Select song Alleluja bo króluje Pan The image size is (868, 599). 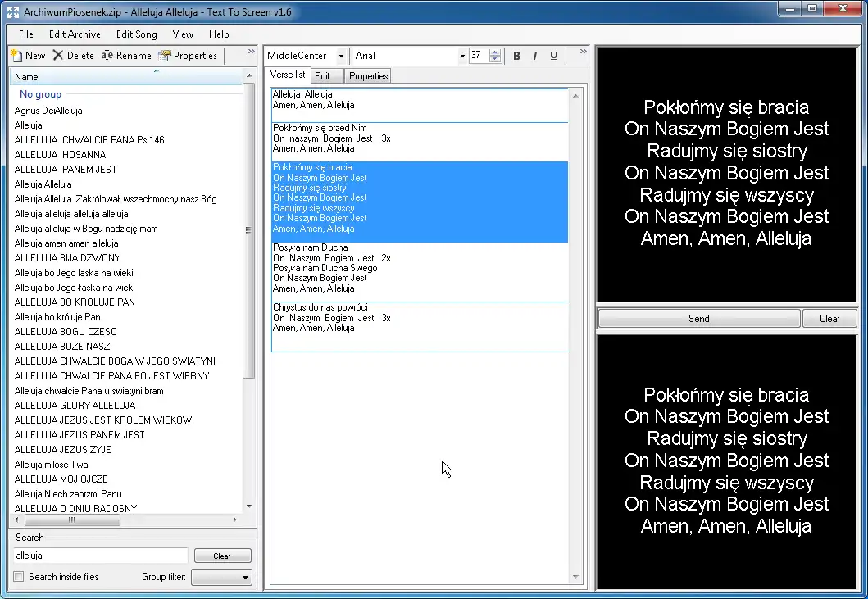(x=57, y=316)
